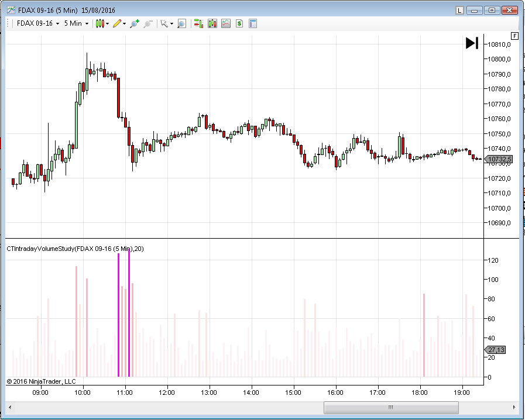Viewport: 525px width, 420px height.
Task: Select the candlestick chart style icon
Action: point(98,23)
